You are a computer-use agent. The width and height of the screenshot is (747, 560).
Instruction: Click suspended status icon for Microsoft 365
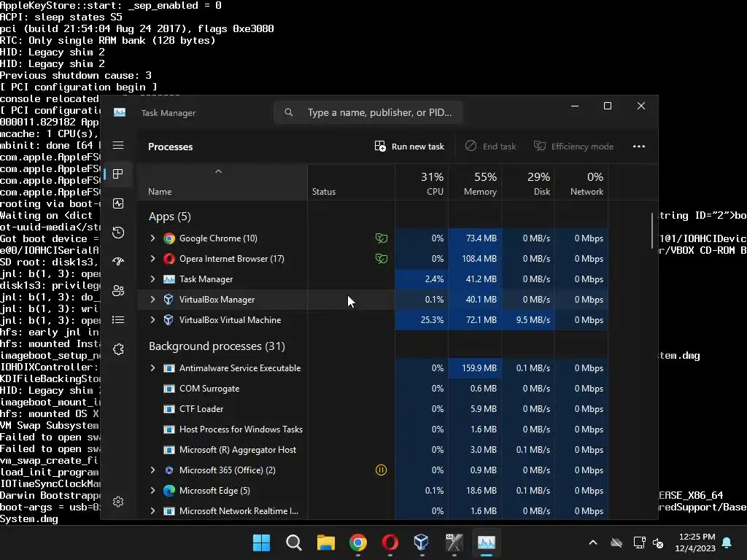pos(381,470)
